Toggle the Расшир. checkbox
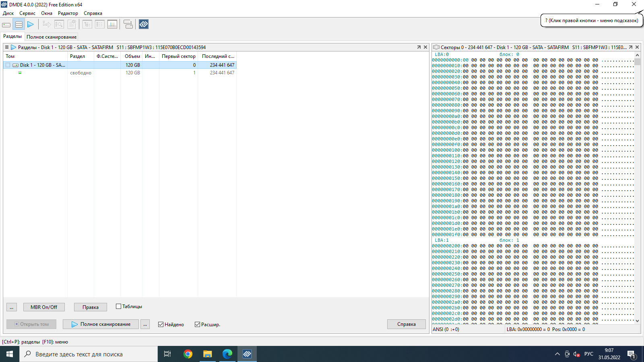The width and height of the screenshot is (644, 362). coord(197,325)
